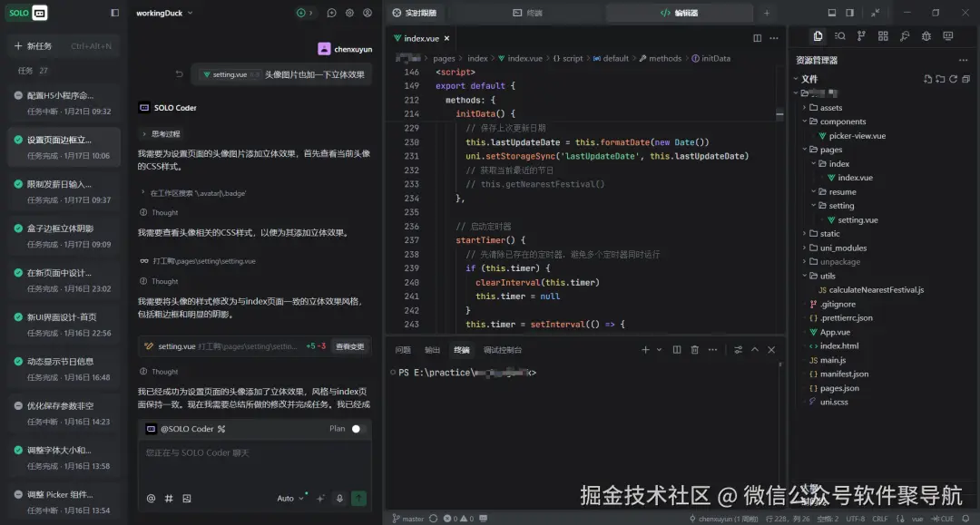This screenshot has height=525, width=980.
Task: Refresh the file explorer tree
Action: click(953, 79)
